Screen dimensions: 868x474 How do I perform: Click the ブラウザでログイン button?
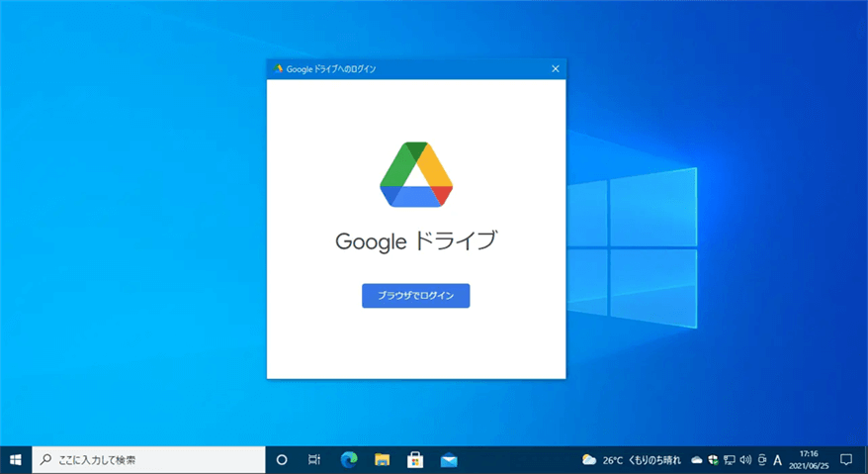416,296
